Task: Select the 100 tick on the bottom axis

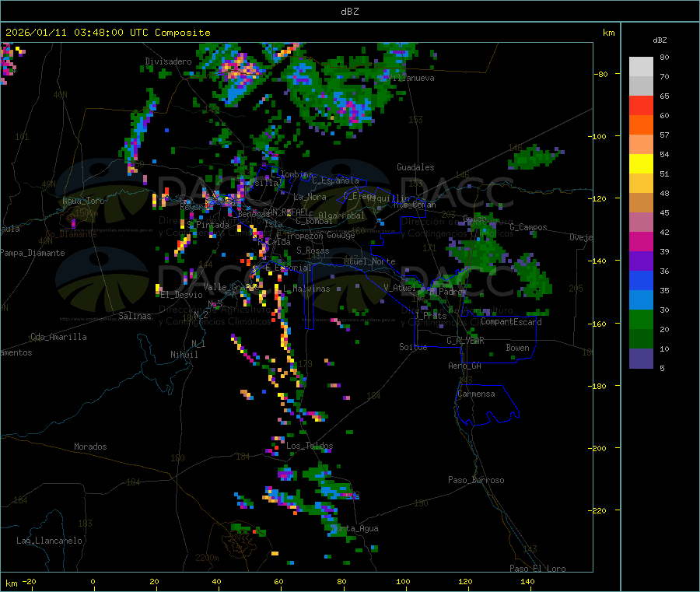Action: [403, 581]
